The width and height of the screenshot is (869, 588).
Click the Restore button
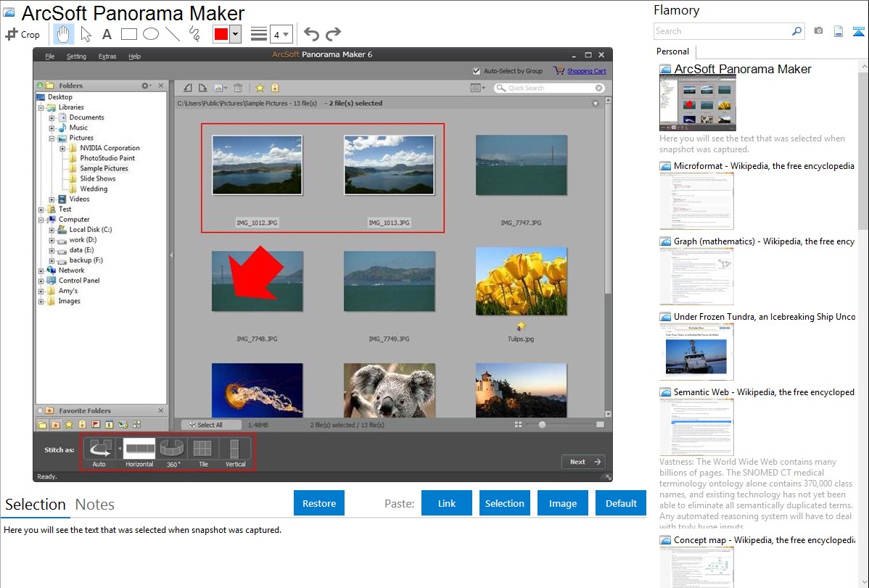[x=319, y=503]
